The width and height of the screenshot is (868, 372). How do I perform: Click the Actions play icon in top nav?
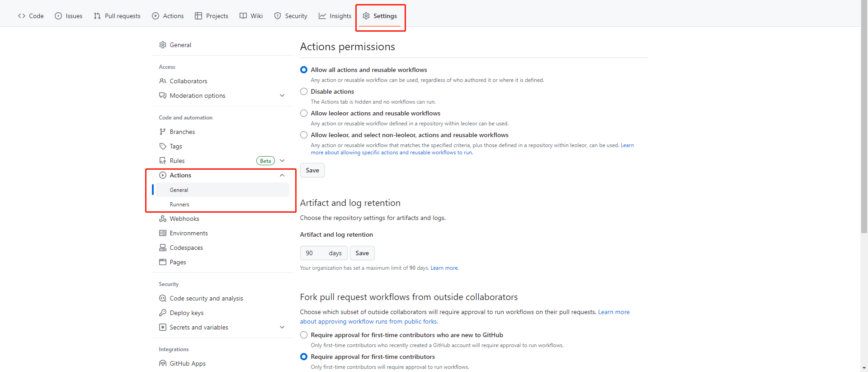pyautogui.click(x=156, y=16)
